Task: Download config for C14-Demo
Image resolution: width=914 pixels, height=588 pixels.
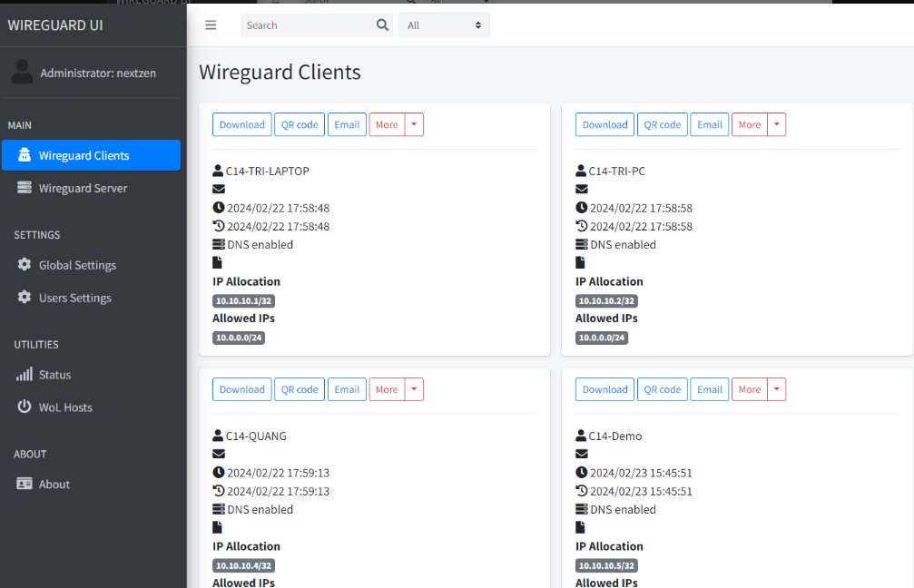Action: (605, 389)
